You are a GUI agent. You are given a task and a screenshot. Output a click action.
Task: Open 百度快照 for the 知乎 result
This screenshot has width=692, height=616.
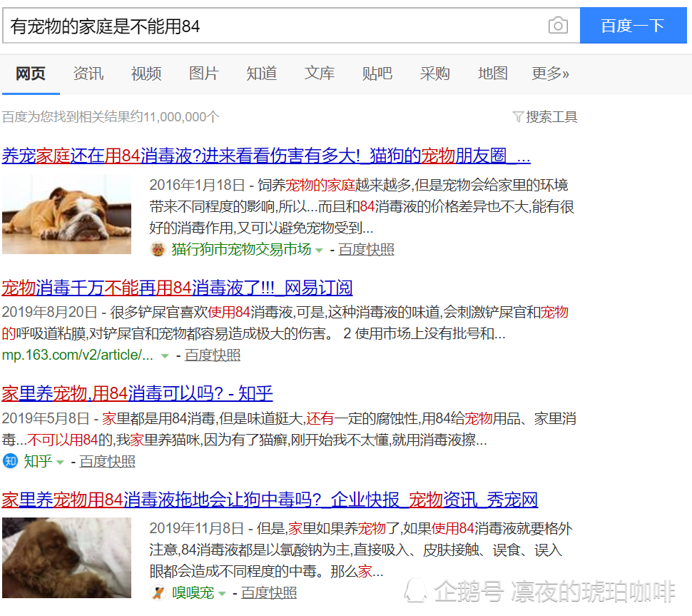tap(107, 461)
